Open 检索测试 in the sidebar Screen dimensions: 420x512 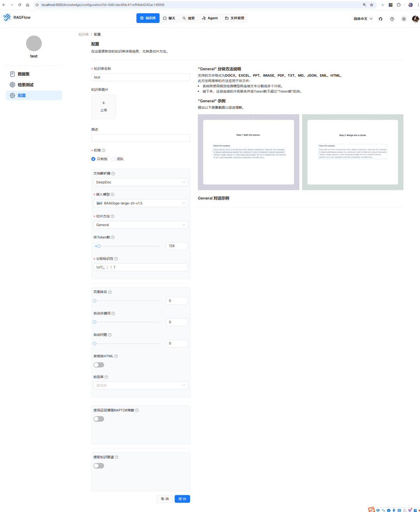[x=26, y=85]
